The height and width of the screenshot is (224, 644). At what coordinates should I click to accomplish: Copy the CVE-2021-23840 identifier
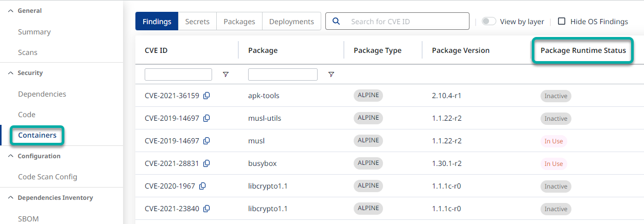(x=206, y=209)
